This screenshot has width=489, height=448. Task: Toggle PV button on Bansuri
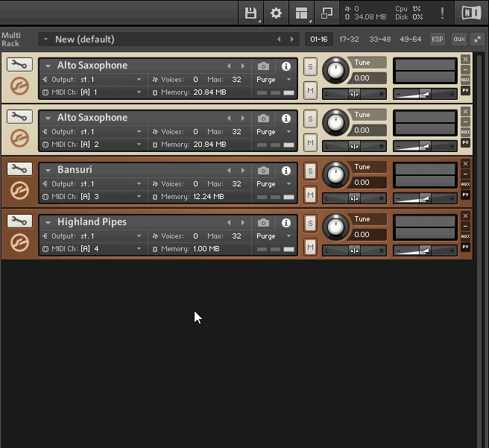pyautogui.click(x=465, y=195)
